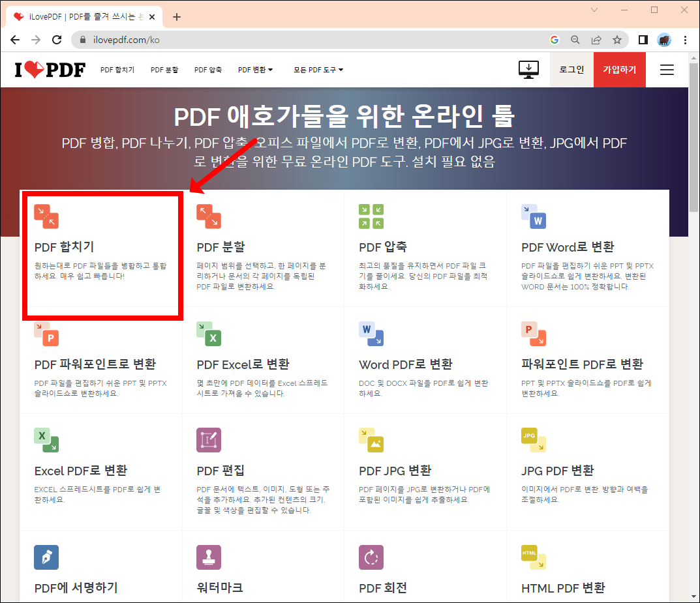Viewport: 700px width, 603px height.
Task: Click inside the browser address bar
Action: [x=196, y=39]
